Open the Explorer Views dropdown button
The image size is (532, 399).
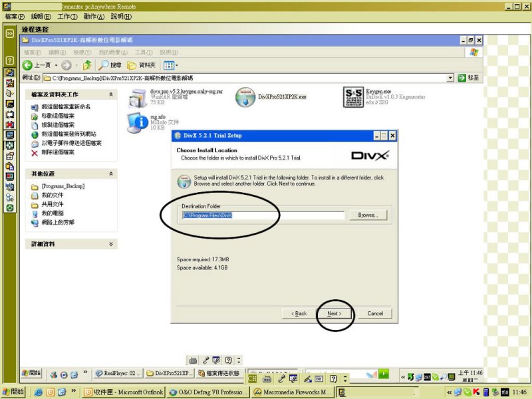point(170,65)
